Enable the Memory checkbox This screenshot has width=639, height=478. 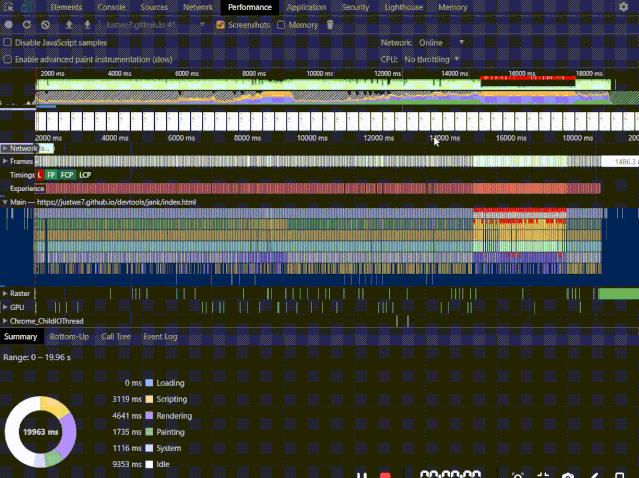tap(281, 25)
